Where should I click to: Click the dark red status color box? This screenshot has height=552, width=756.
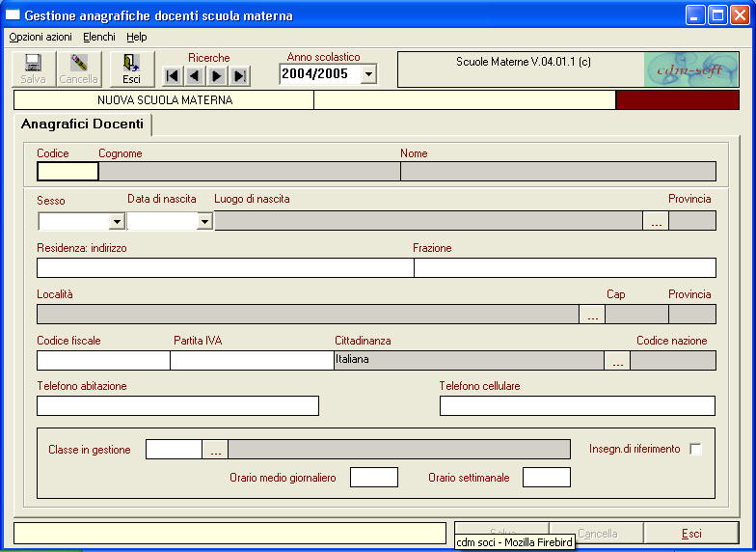(677, 100)
